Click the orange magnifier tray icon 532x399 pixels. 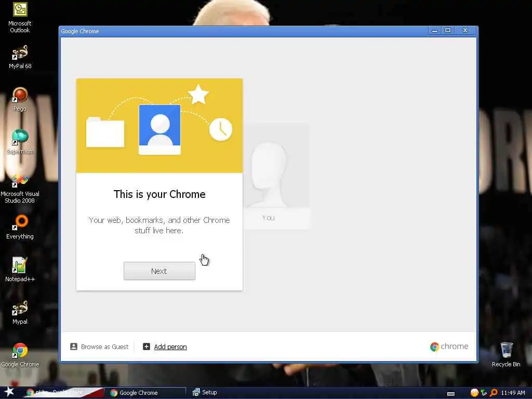(x=494, y=393)
